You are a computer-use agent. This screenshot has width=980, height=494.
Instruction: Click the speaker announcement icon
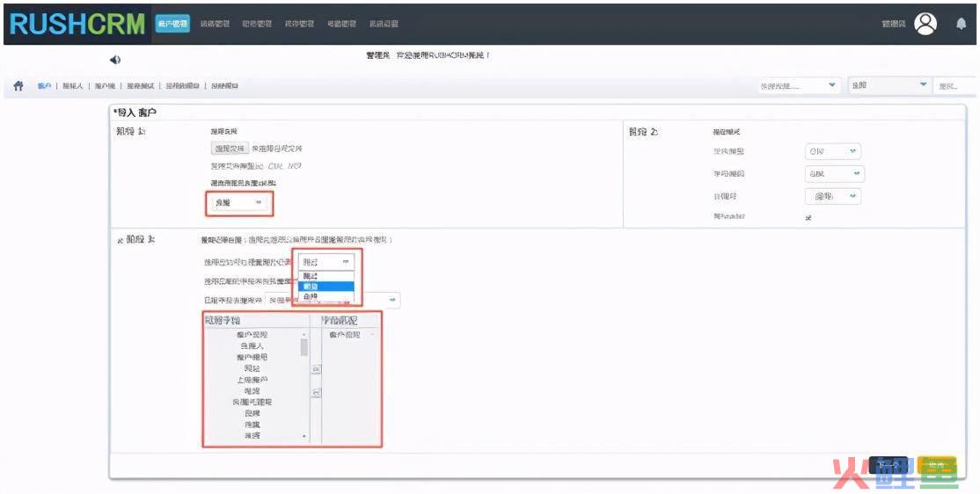coord(115,60)
